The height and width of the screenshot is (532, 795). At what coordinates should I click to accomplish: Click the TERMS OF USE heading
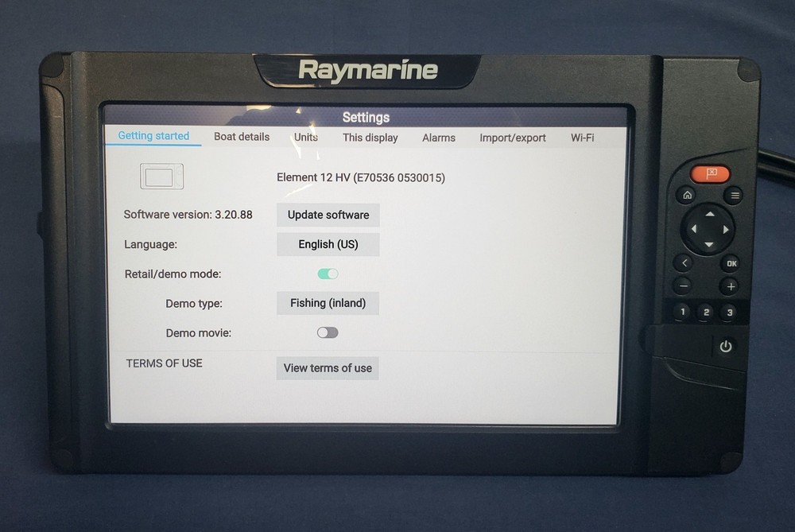[164, 363]
